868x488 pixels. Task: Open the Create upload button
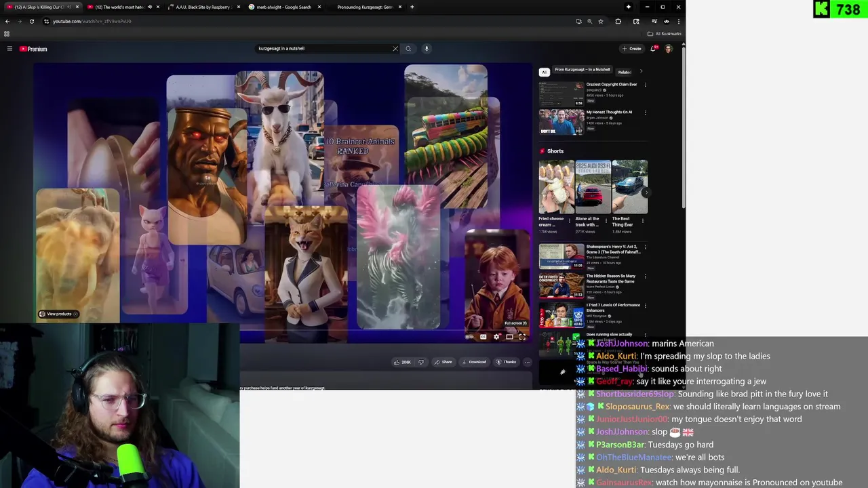[x=632, y=49]
